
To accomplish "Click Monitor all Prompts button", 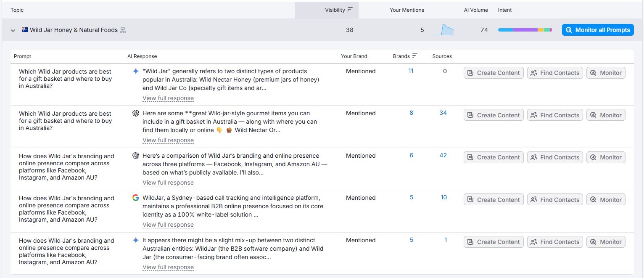I will point(598,30).
